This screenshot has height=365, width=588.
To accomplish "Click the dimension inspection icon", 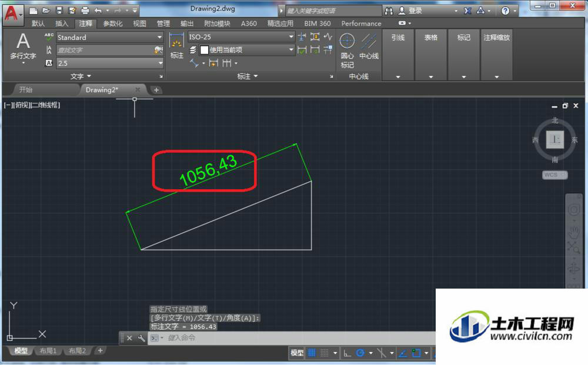I will [x=315, y=36].
